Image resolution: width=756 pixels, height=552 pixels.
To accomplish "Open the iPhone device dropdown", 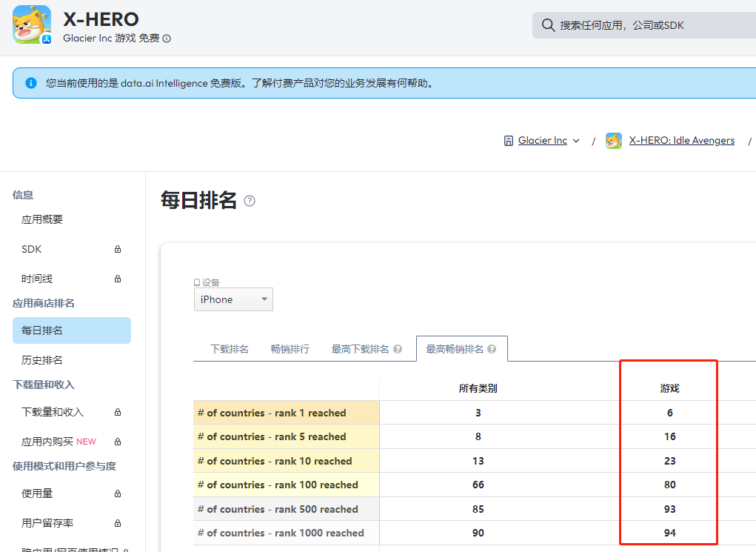I will point(233,299).
